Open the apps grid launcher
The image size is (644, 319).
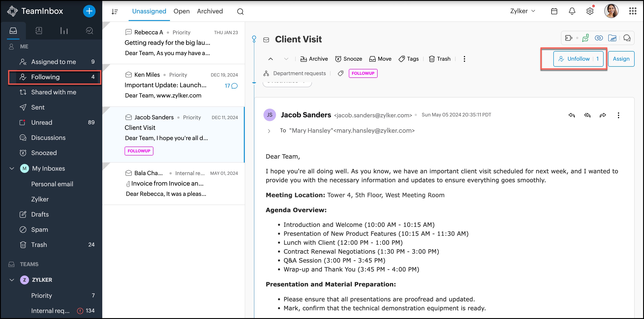[x=632, y=11]
